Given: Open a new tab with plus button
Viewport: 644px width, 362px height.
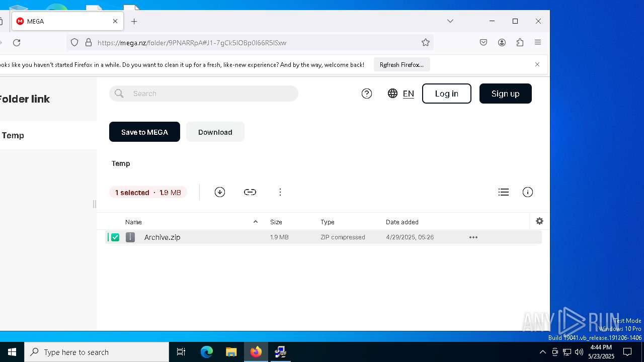Looking at the screenshot, I should point(134,21).
